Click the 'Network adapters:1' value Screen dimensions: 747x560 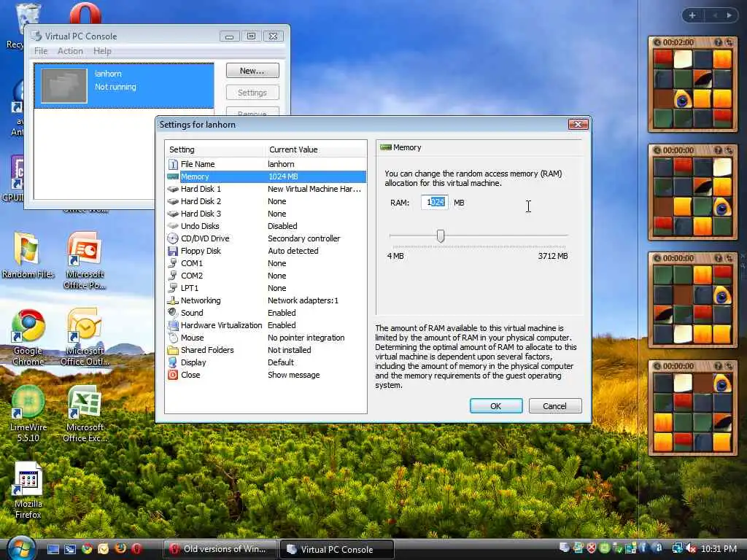(x=303, y=300)
